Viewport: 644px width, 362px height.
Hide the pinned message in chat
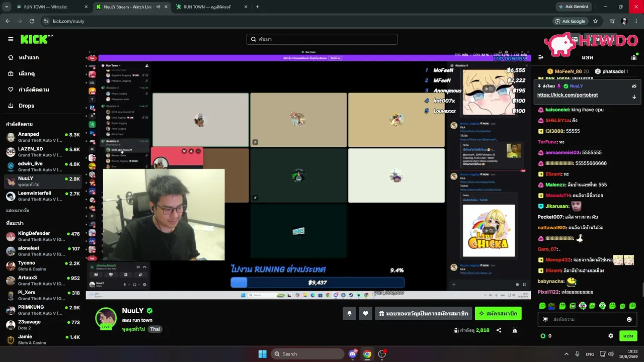pyautogui.click(x=634, y=86)
